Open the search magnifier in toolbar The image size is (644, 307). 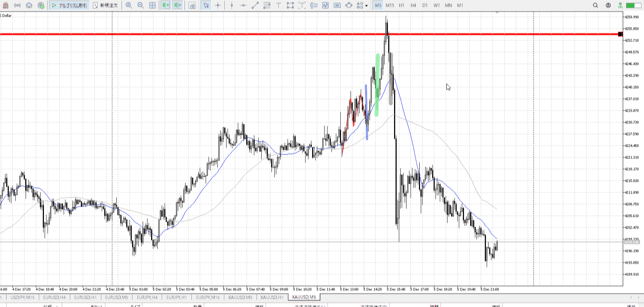click(595, 5)
